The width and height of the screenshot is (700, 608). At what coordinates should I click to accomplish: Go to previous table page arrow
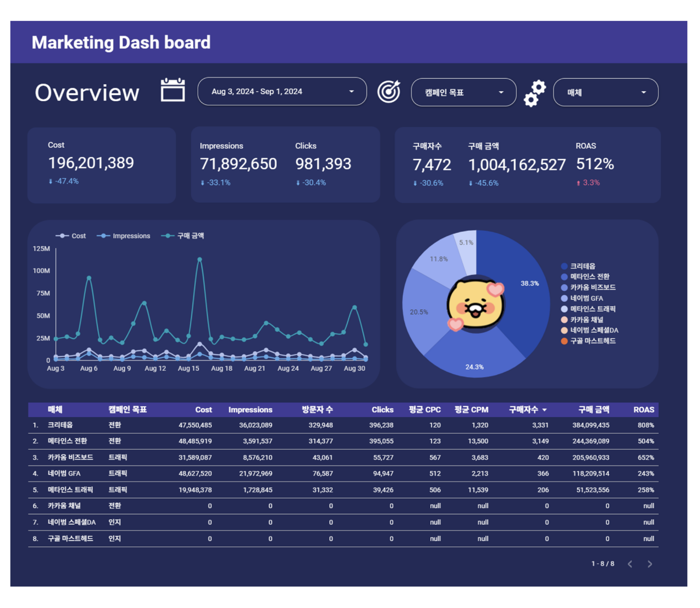point(630,564)
